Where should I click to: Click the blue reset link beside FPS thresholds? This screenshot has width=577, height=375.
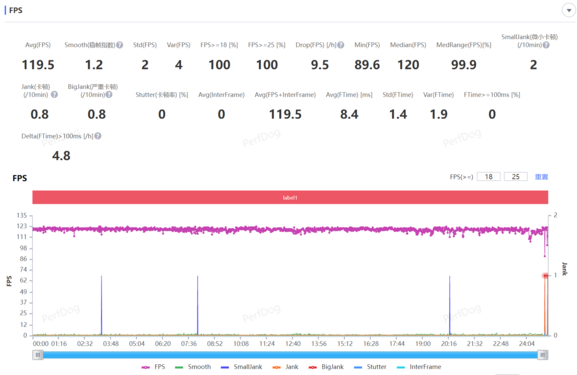(x=541, y=177)
